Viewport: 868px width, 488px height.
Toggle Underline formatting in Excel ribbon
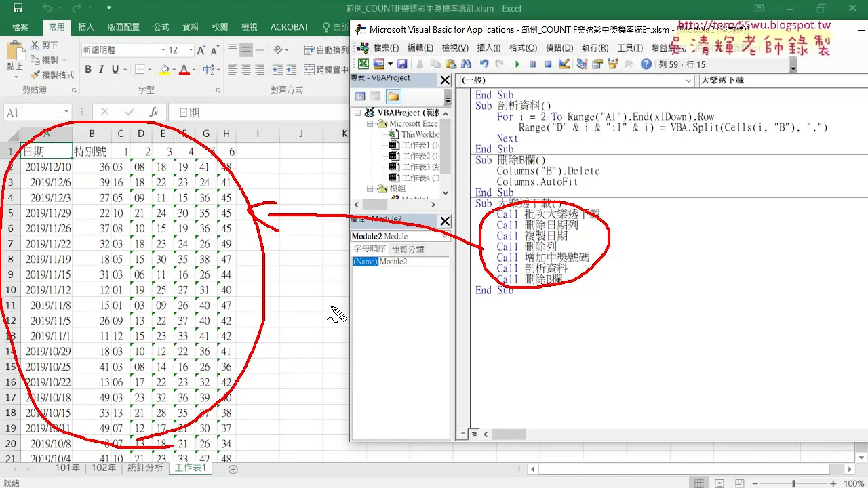point(115,69)
